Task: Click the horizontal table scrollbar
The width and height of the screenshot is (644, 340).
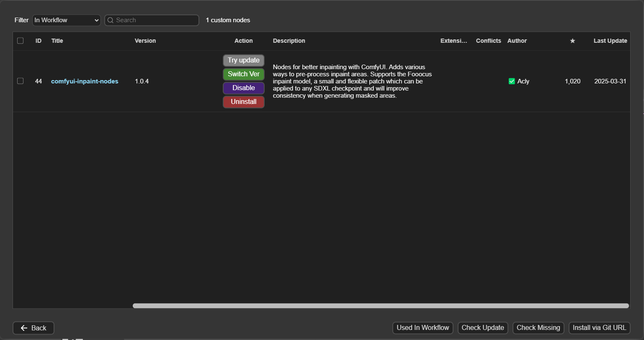Action: (x=380, y=306)
